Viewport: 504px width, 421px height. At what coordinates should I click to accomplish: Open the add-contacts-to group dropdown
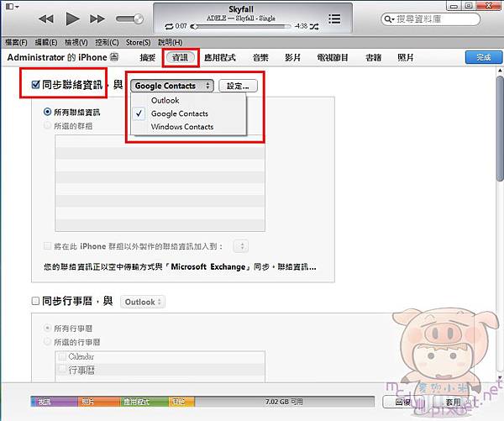(x=241, y=247)
